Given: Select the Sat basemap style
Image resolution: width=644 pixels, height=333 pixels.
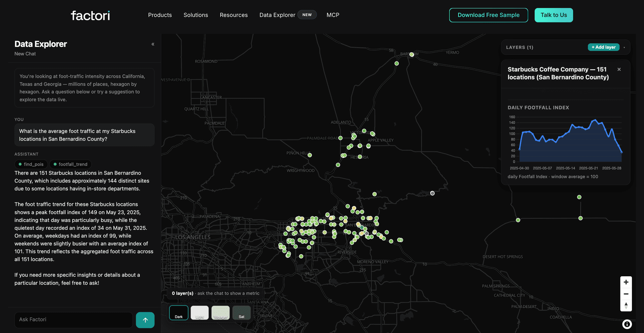Looking at the screenshot, I should point(241,313).
